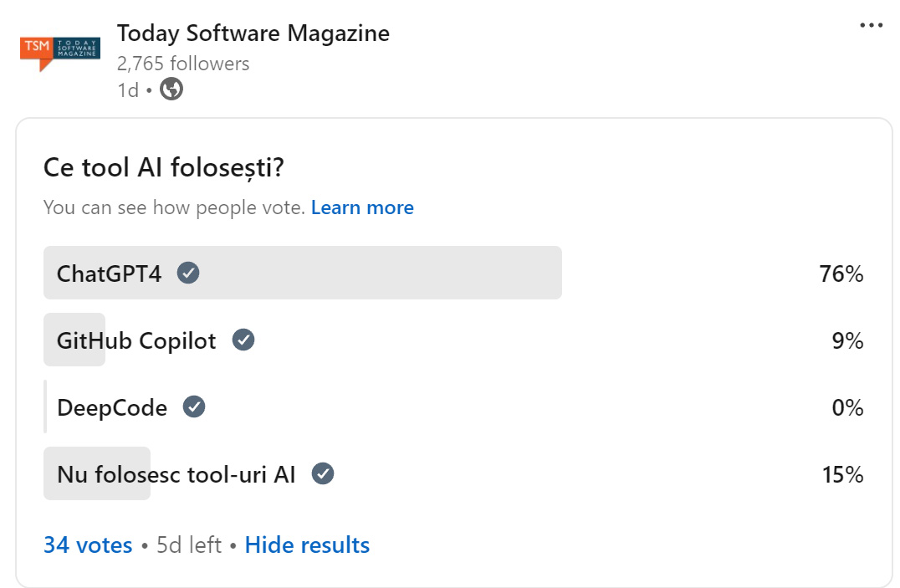
Task: Click the DeepCode checkmark icon
Action: tap(194, 407)
